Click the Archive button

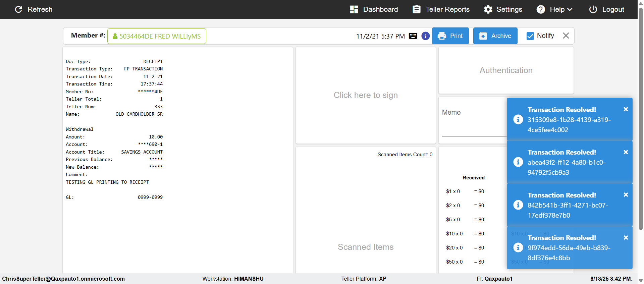click(495, 36)
